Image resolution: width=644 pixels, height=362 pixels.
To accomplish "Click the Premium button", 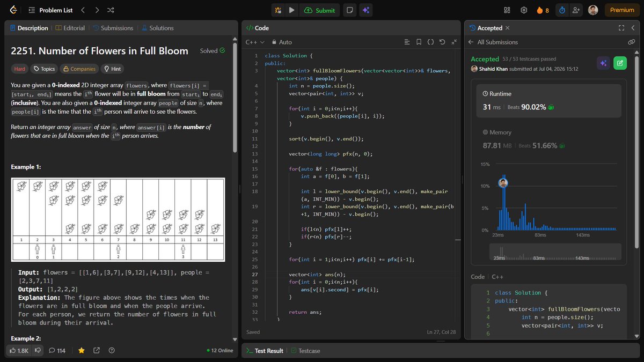I will point(622,10).
